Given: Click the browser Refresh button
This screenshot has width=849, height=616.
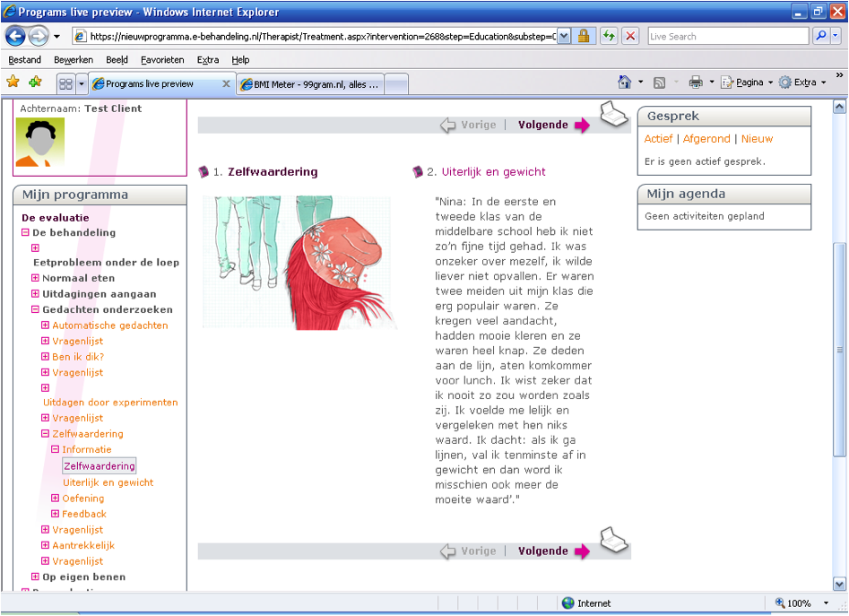Looking at the screenshot, I should coord(609,36).
